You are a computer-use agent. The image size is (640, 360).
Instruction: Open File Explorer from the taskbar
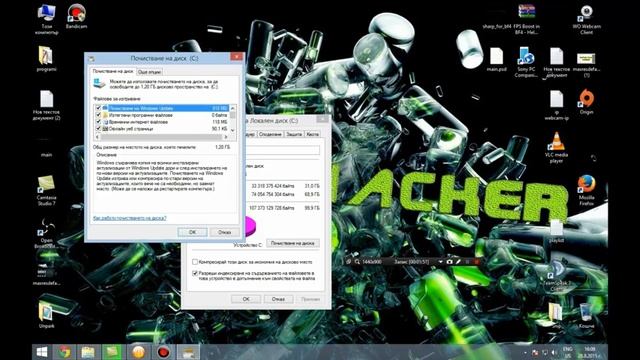click(88, 352)
